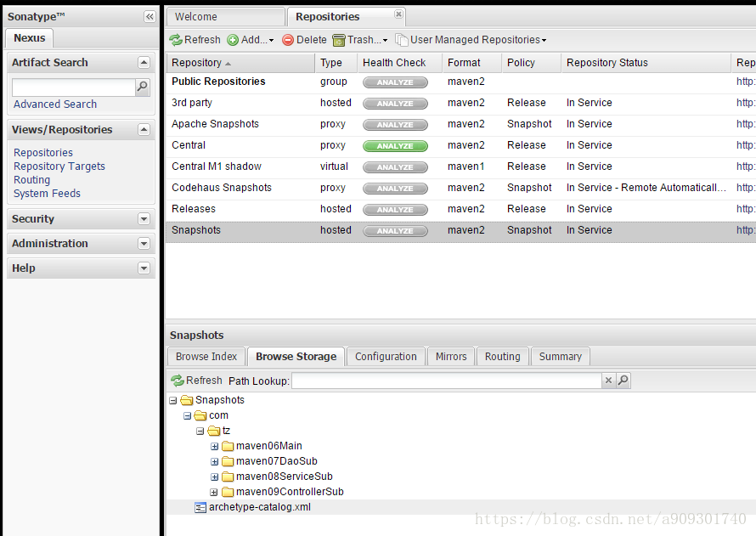Expand the maven08ServiceSub folder
Viewport: 756px width, 536px height.
pos(215,477)
